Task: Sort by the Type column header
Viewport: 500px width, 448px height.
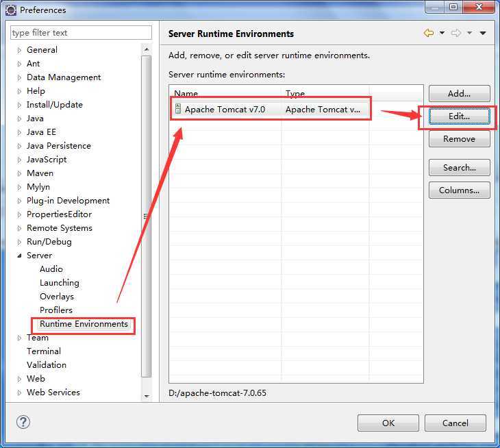Action: coord(325,93)
